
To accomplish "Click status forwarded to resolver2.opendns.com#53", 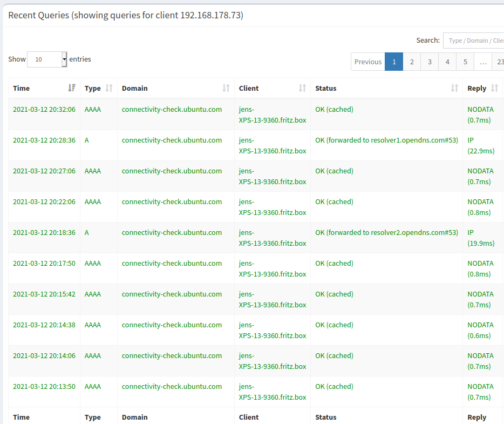I will tap(387, 233).
